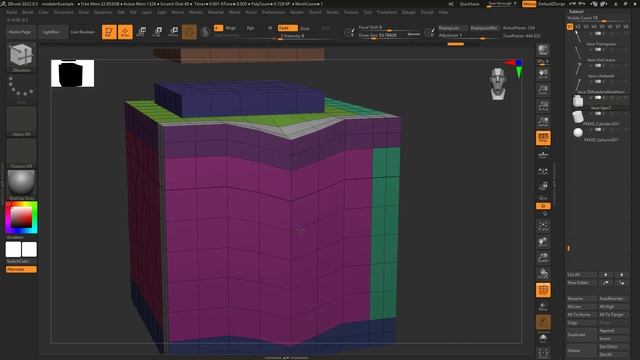
Task: Click the ReplayLast button
Action: click(452, 28)
